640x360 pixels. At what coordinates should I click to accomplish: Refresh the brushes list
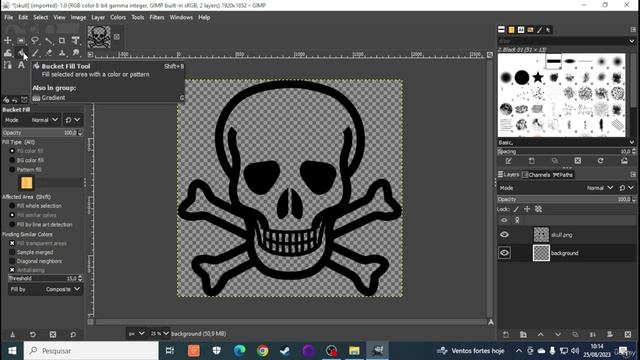[600, 161]
